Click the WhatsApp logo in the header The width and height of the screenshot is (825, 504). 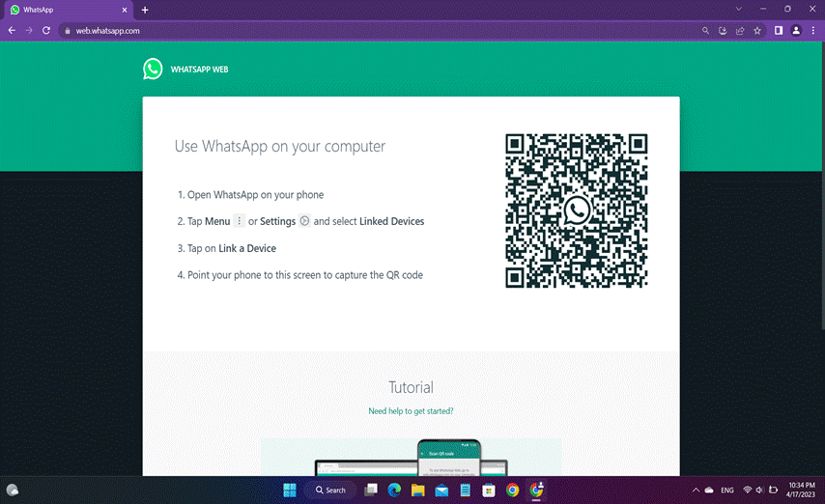[153, 69]
